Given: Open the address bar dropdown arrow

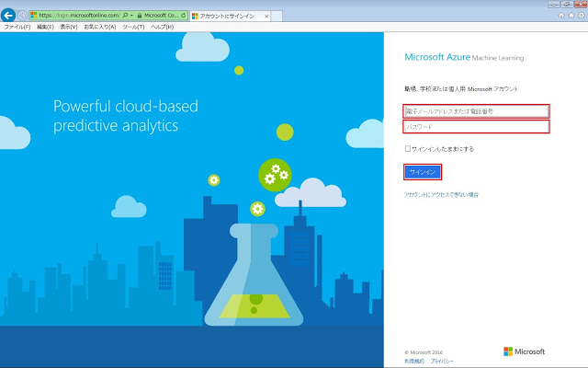Looking at the screenshot, I should point(131,16).
